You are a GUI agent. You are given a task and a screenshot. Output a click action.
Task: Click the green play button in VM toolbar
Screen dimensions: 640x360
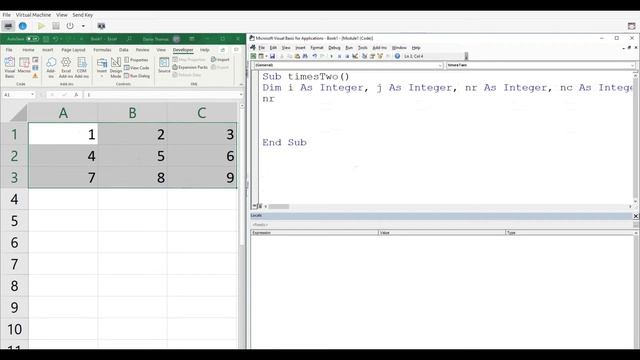(41, 26)
